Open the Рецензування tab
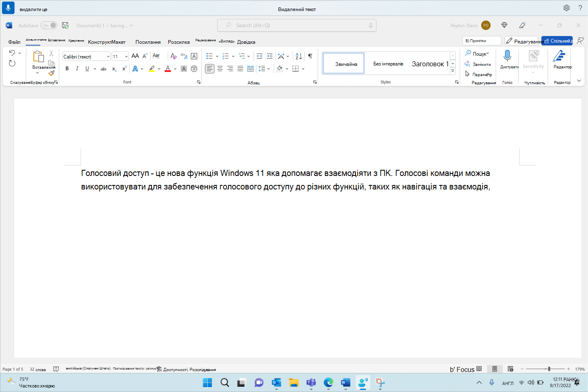The width and height of the screenshot is (588, 392). [x=206, y=41]
